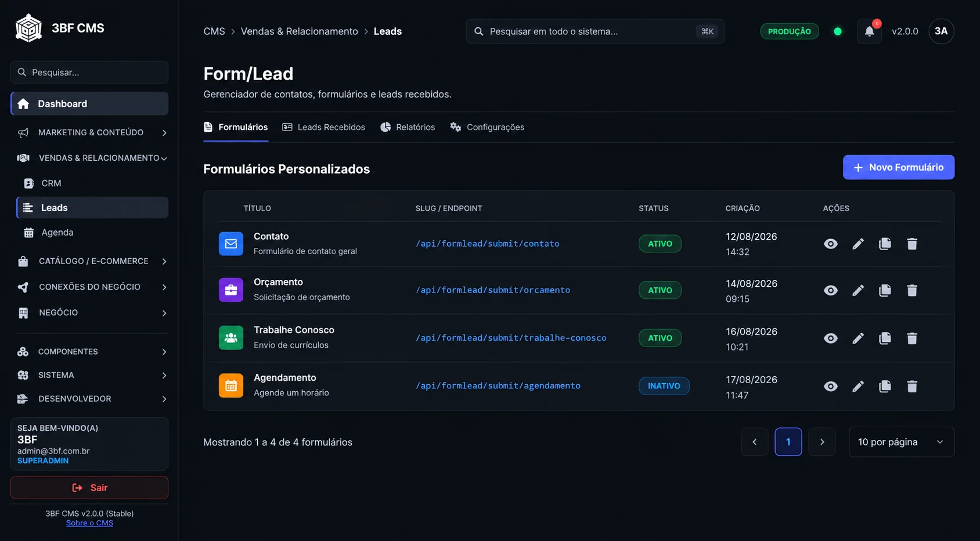The width and height of the screenshot is (980, 541).
Task: Delete the Trabalhe Conosco form
Action: pyautogui.click(x=912, y=338)
